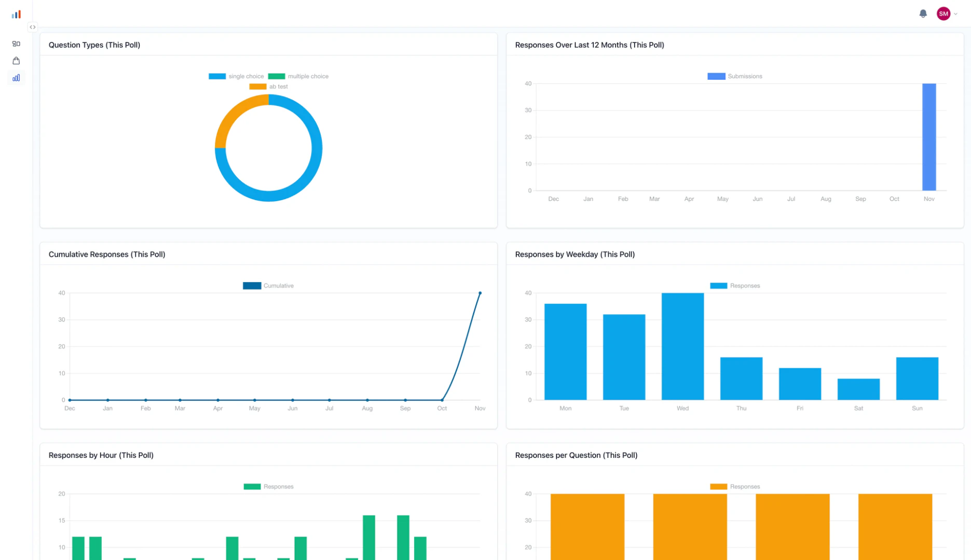Toggle the single choice legend entry
The width and height of the screenshot is (971, 560).
236,76
